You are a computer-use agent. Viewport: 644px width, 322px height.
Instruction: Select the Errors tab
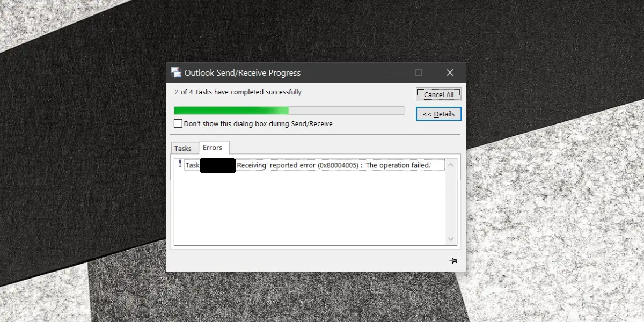point(213,148)
